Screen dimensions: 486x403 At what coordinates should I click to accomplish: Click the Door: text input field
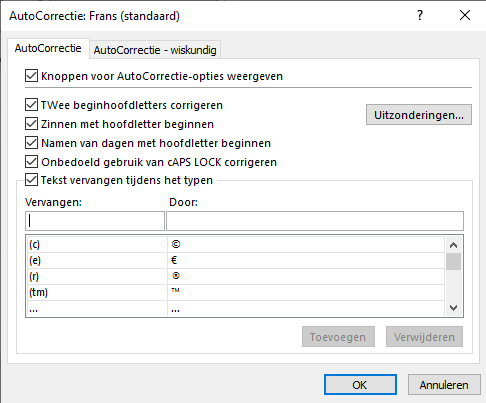[x=315, y=221]
